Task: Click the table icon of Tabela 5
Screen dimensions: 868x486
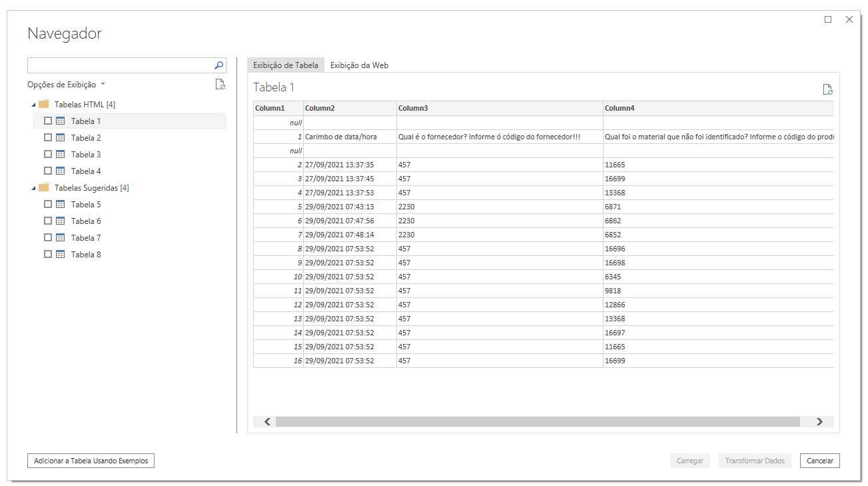Action: pos(61,205)
